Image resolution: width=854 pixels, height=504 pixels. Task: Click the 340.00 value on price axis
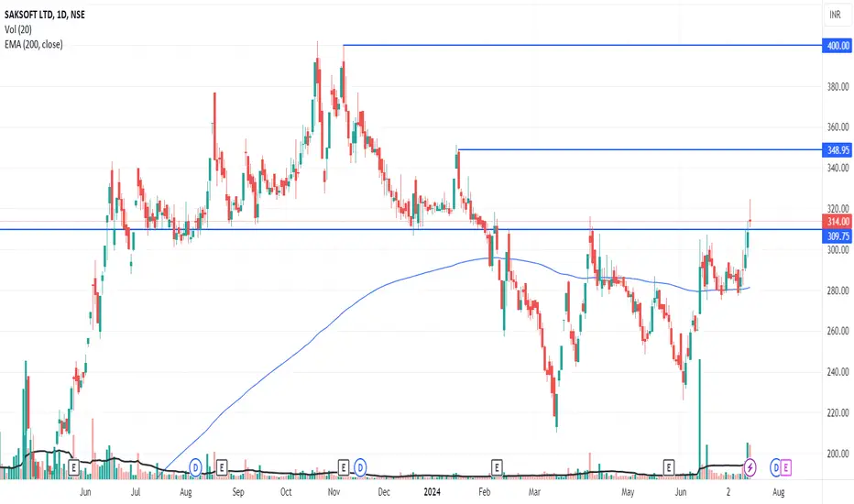pos(838,168)
